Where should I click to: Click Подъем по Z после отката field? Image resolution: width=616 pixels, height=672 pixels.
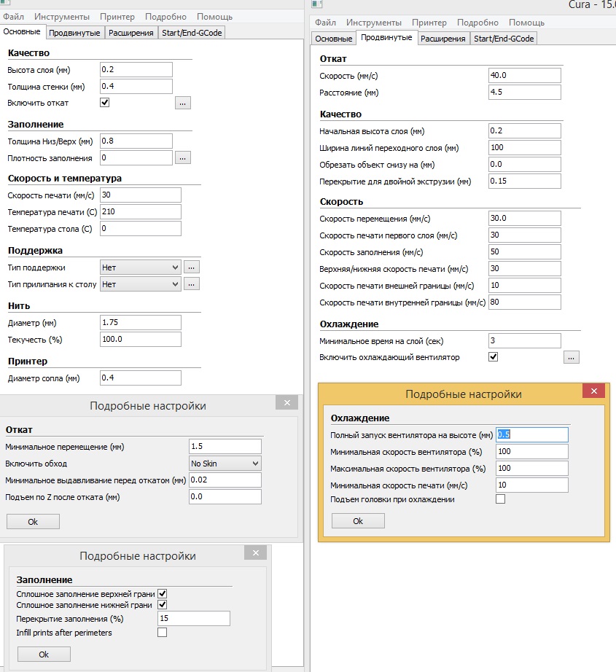pyautogui.click(x=225, y=497)
